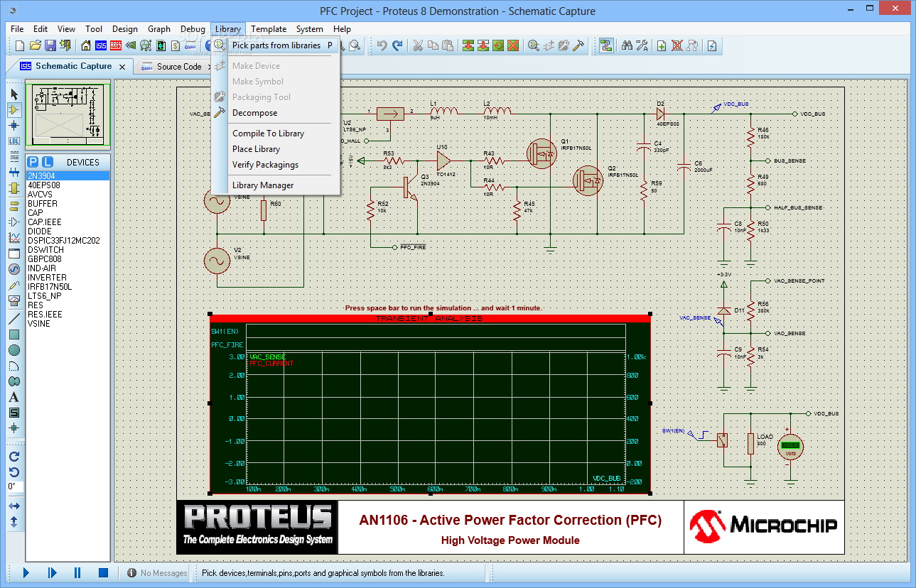Open the Search and Tag binoculars icon

[x=627, y=45]
